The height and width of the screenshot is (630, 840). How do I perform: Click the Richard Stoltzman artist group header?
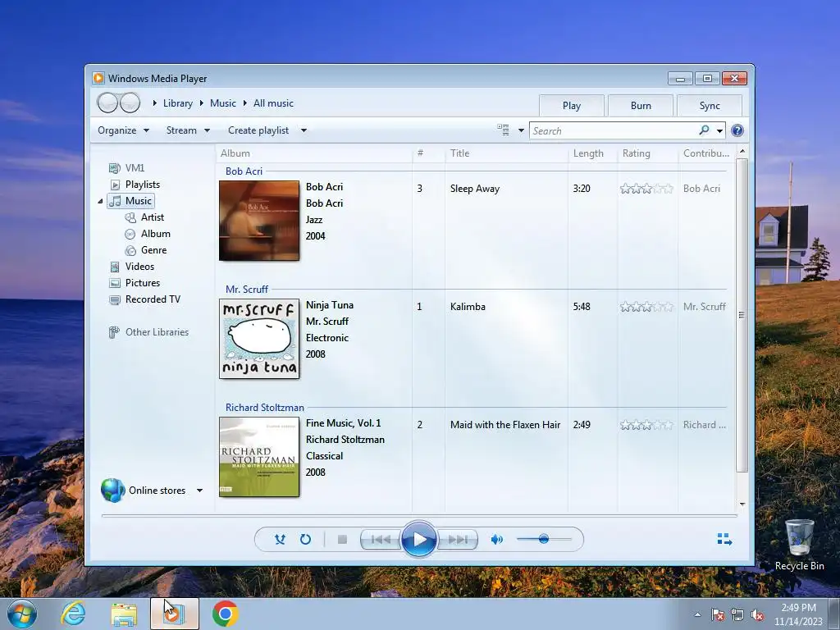coord(265,408)
